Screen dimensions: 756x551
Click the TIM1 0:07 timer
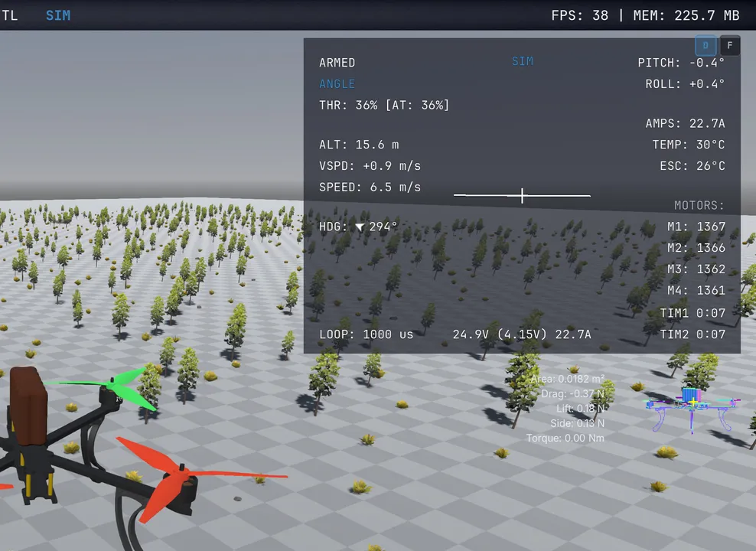tap(692, 313)
